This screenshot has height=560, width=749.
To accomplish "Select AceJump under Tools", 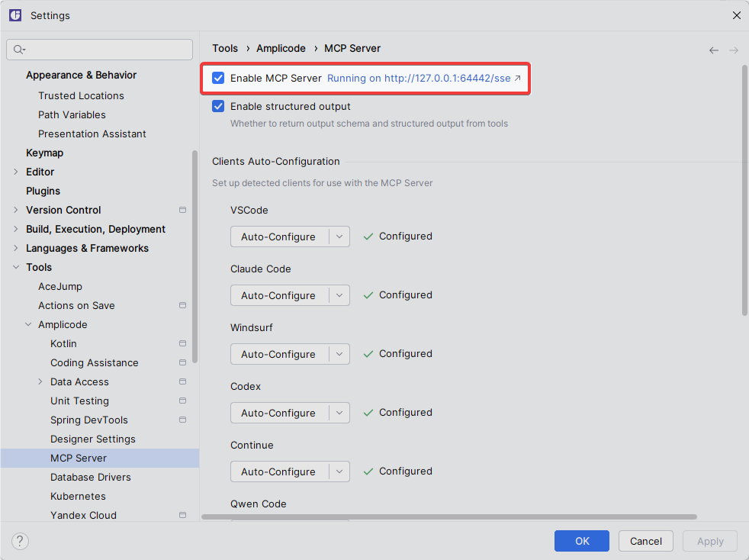I will pyautogui.click(x=60, y=286).
